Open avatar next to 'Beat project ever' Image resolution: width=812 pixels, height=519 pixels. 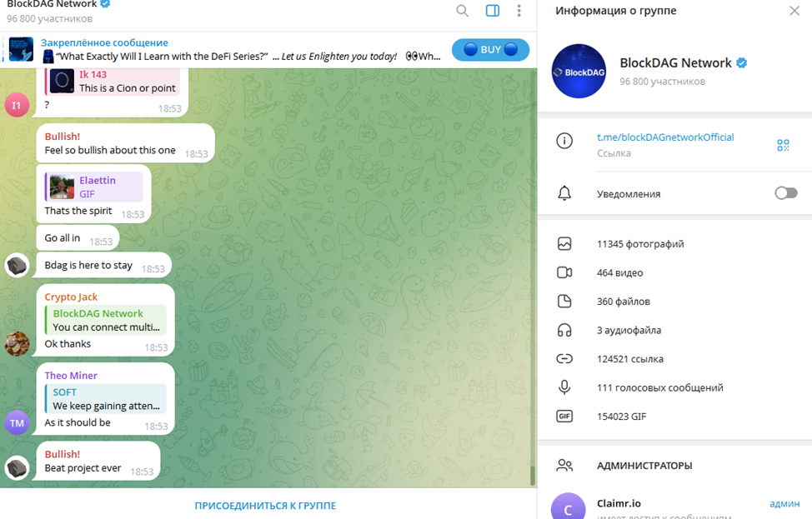17,468
